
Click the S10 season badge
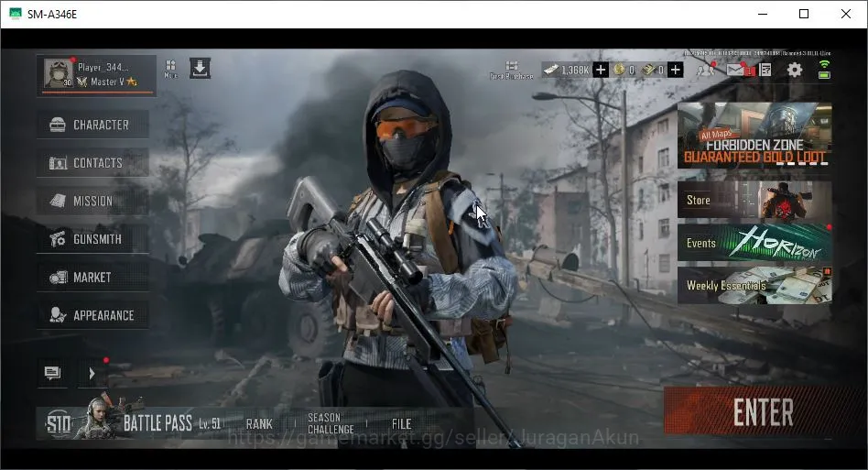point(59,424)
